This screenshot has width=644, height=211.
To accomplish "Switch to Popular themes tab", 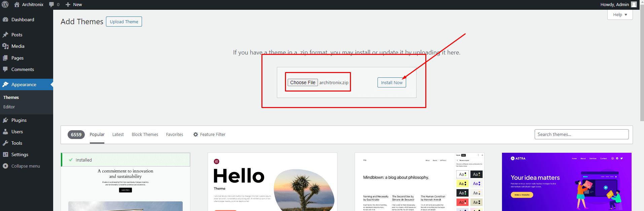I will click(x=97, y=134).
